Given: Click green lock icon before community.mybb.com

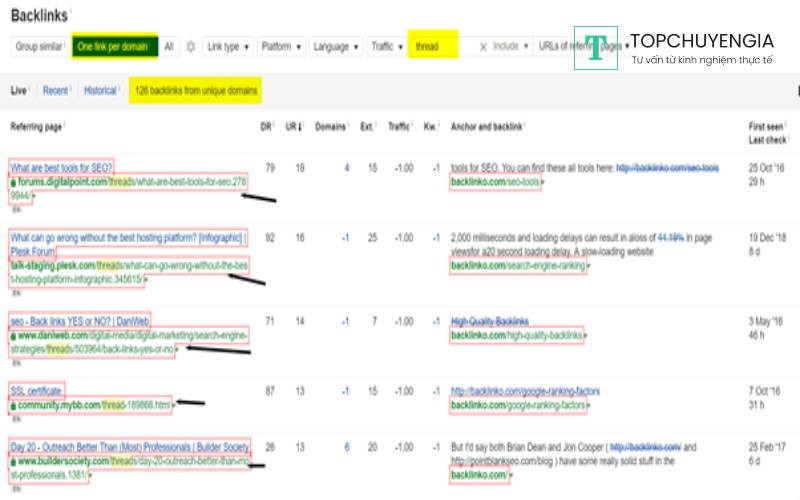Looking at the screenshot, I should (13, 406).
